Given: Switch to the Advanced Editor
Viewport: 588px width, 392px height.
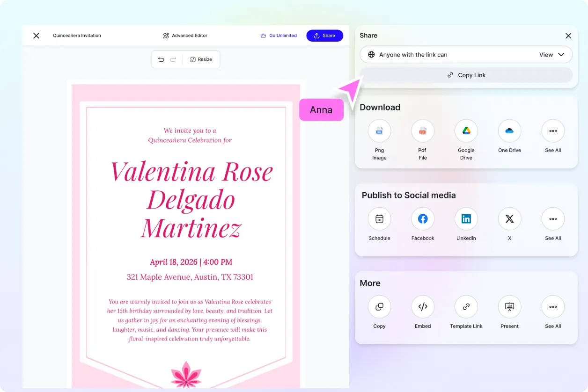Looking at the screenshot, I should (185, 35).
